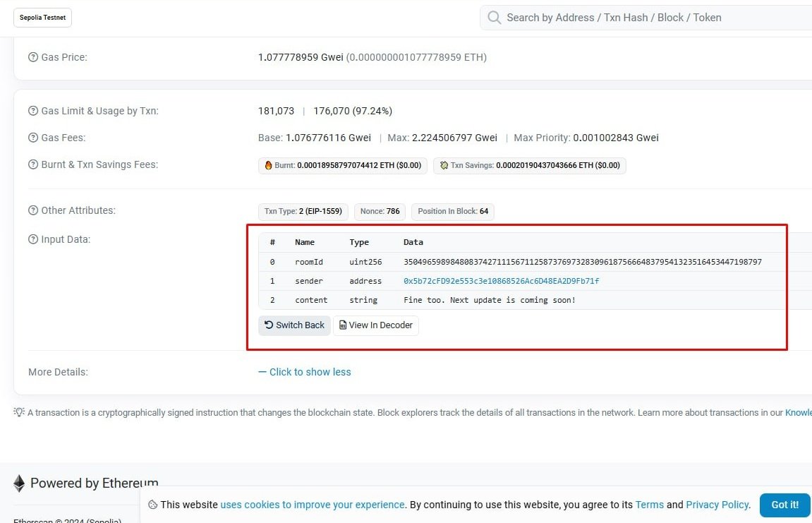Image resolution: width=812 pixels, height=523 pixels.
Task: Click the cookie icon in notice banner
Action: tap(153, 505)
